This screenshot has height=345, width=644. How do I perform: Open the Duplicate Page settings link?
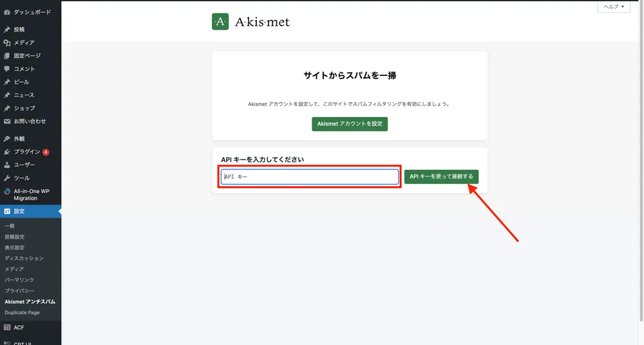(x=22, y=313)
